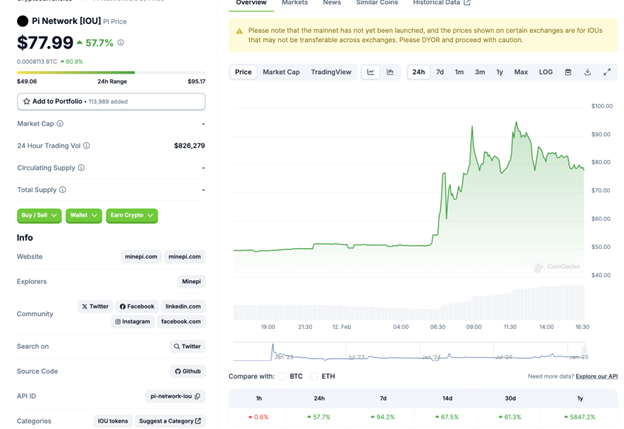Click the price chart line peak area
The width and height of the screenshot is (624, 429).
click(x=516, y=123)
